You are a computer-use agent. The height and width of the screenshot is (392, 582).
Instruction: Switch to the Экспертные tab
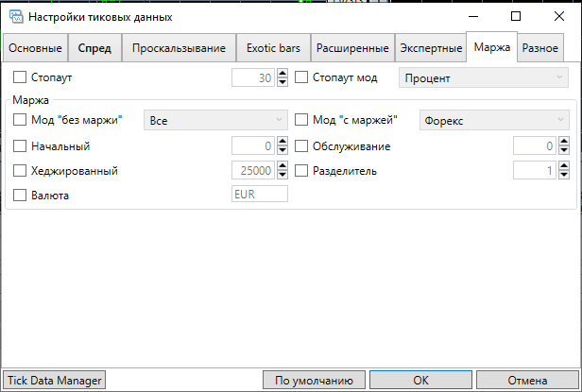coord(431,48)
